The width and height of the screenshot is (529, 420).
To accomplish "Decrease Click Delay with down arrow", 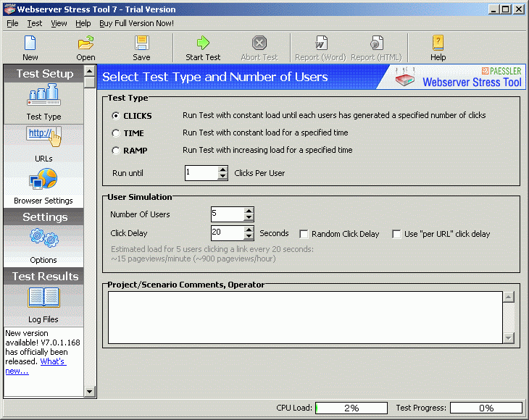I will [x=249, y=237].
